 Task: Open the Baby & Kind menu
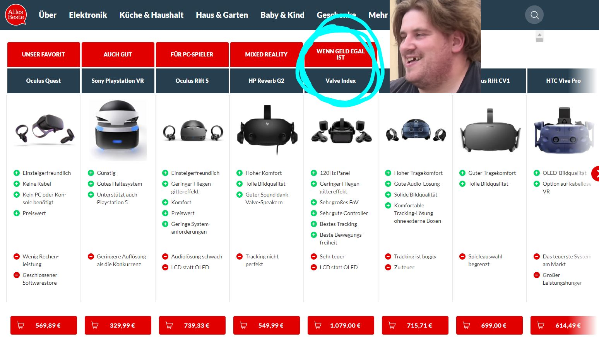click(x=282, y=15)
